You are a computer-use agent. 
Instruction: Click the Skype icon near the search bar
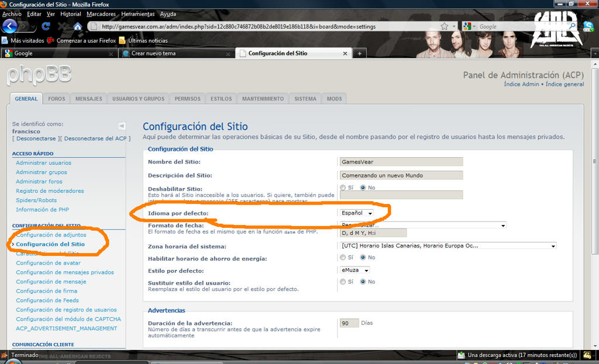click(588, 26)
